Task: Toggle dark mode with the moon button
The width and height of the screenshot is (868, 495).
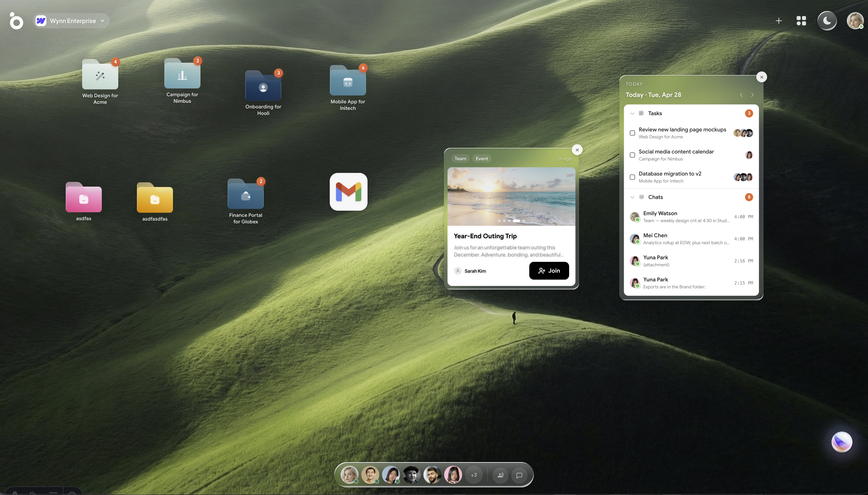Action: coord(827,21)
